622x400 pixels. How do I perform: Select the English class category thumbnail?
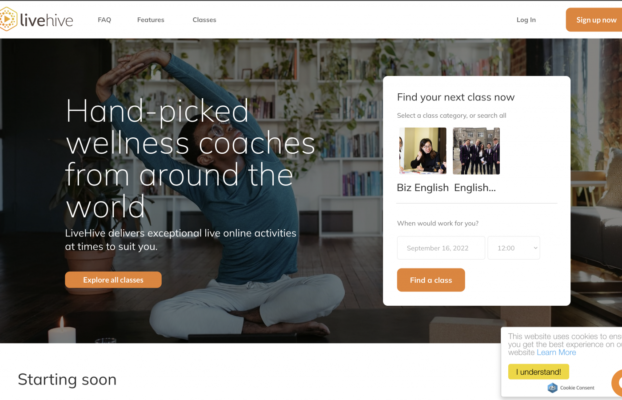coord(476,151)
